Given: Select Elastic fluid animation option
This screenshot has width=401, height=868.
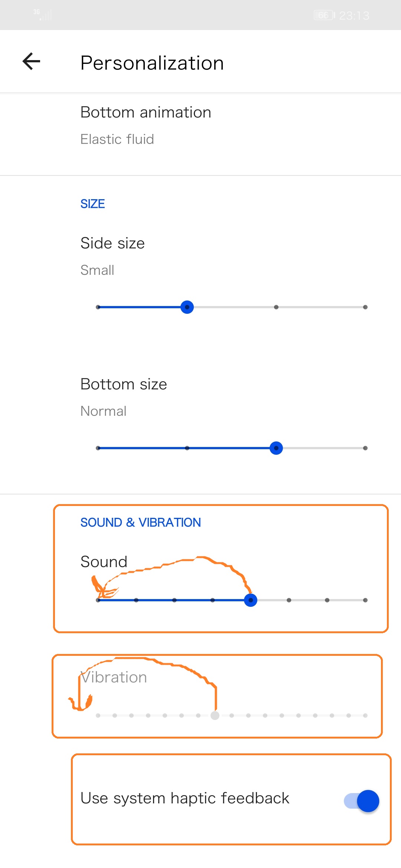Looking at the screenshot, I should click(x=117, y=139).
